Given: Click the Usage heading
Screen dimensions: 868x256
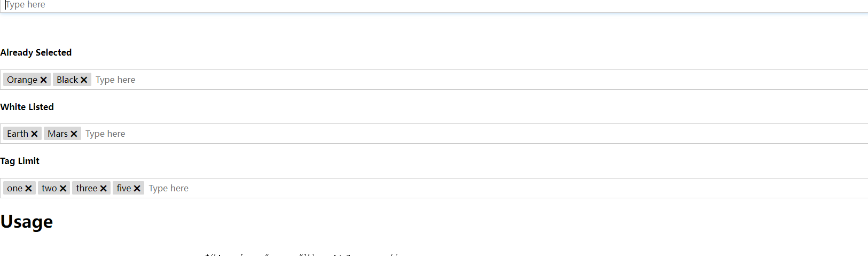Looking at the screenshot, I should [27, 222].
